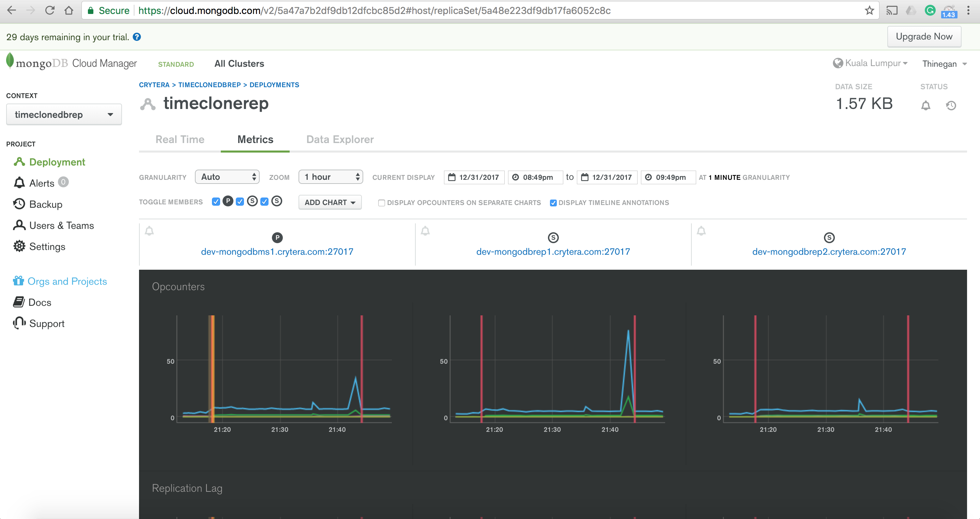
Task: Switch to the Data Explorer tab
Action: (340, 139)
